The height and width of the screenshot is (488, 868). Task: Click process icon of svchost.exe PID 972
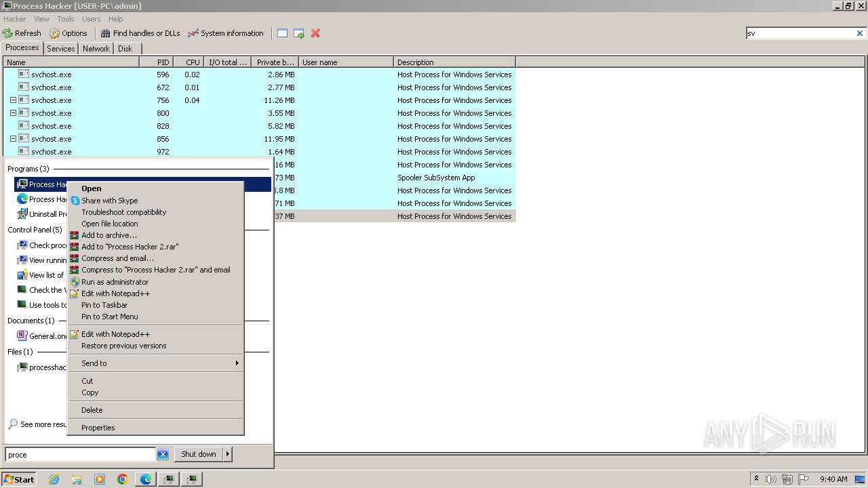pyautogui.click(x=24, y=152)
